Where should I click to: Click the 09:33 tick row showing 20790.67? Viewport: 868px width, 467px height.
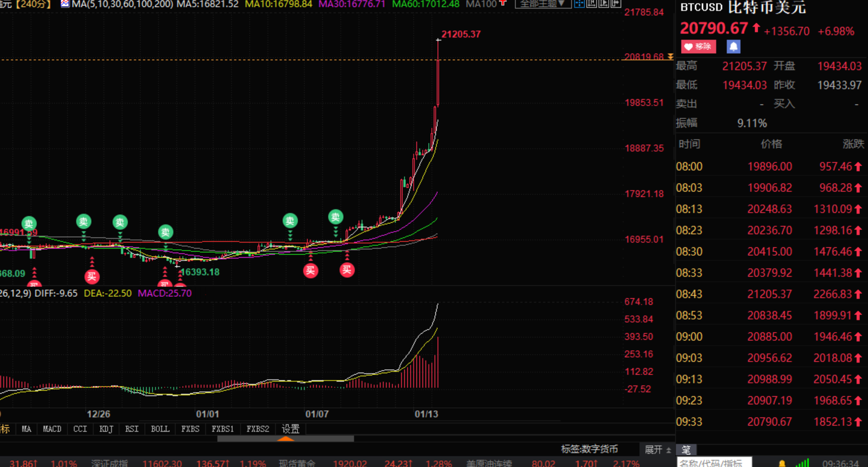pos(771,422)
